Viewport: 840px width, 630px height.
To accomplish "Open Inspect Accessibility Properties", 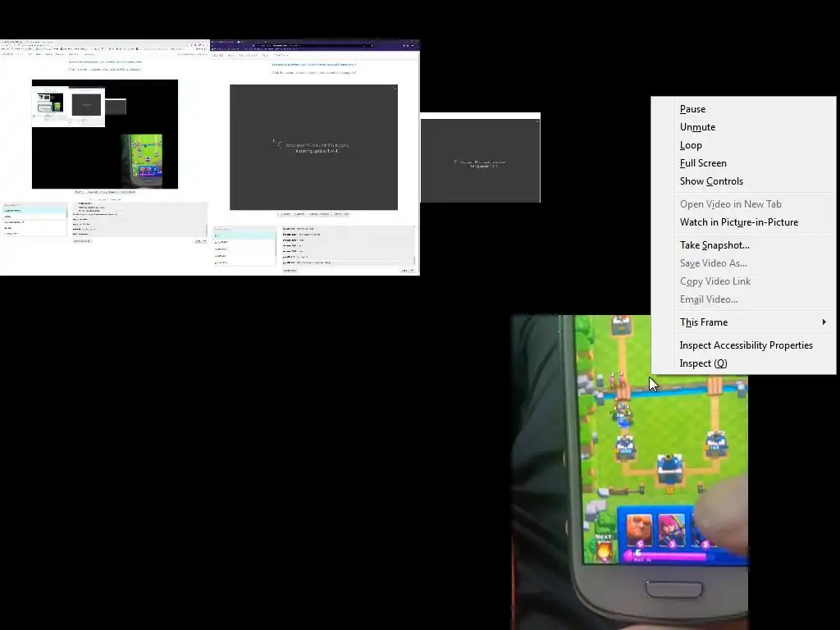I will click(743, 345).
